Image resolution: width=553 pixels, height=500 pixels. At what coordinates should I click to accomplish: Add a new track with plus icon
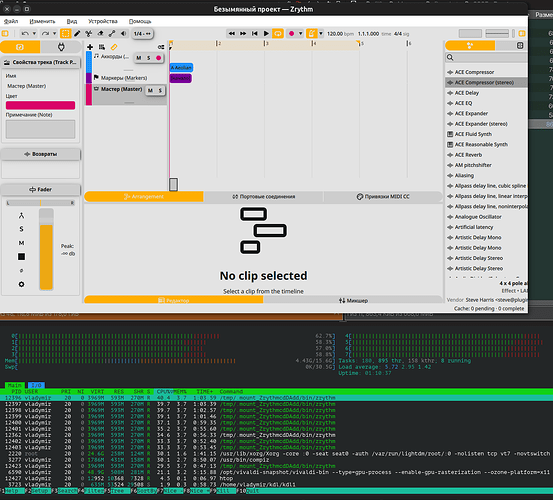90,47
